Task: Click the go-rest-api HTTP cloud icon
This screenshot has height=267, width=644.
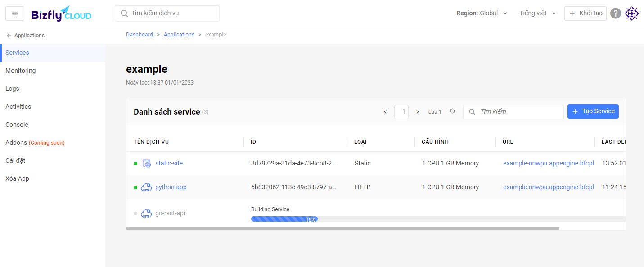Action: coord(146,213)
